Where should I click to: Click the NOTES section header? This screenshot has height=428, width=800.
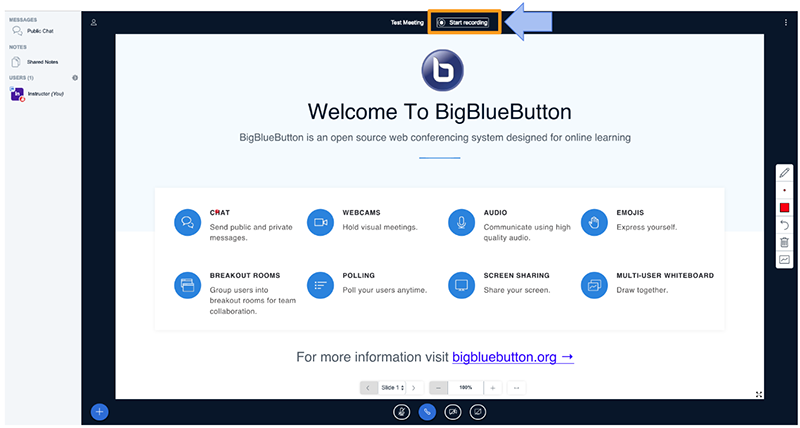point(18,47)
